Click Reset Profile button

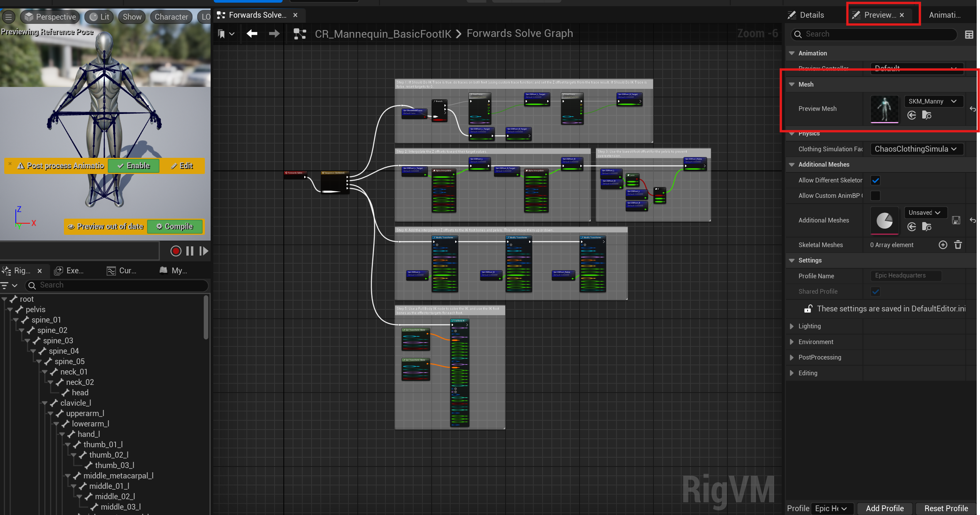tap(946, 508)
